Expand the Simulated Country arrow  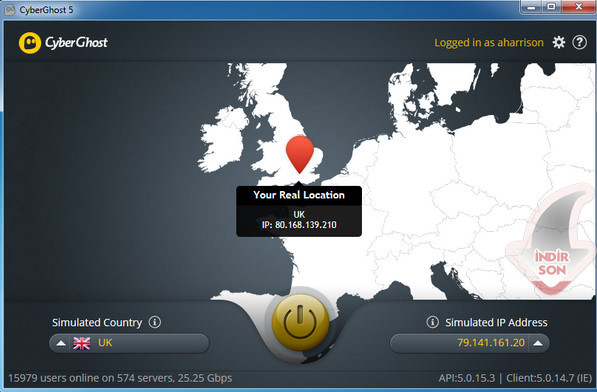(x=61, y=343)
